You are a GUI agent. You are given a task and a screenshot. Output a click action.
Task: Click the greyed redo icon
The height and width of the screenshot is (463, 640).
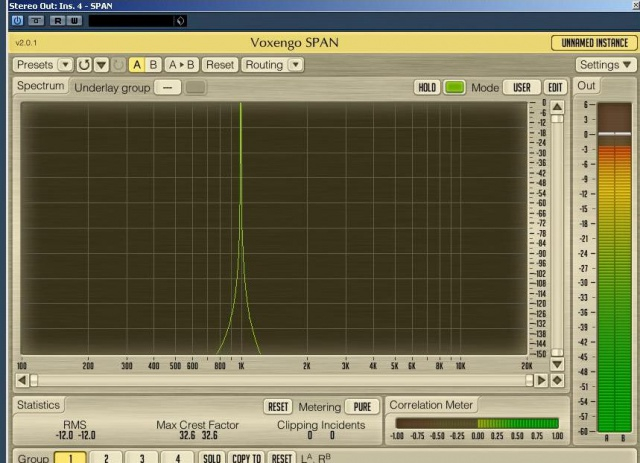pyautogui.click(x=119, y=65)
